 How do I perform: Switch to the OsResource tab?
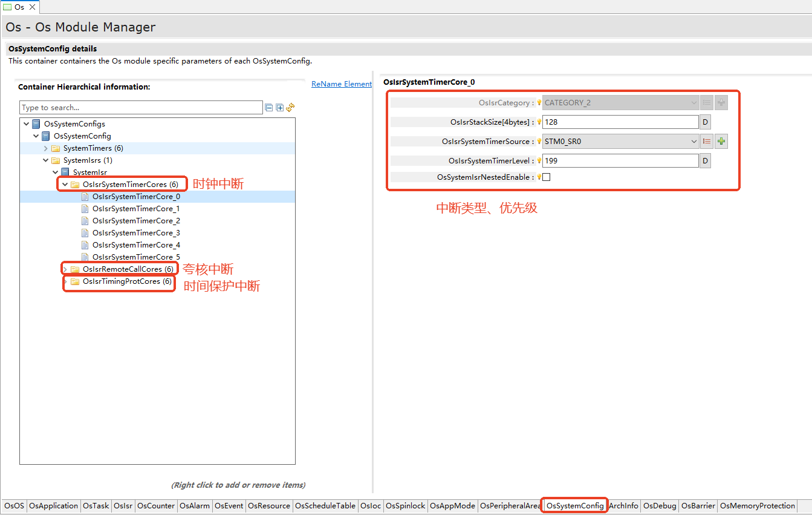click(x=269, y=506)
